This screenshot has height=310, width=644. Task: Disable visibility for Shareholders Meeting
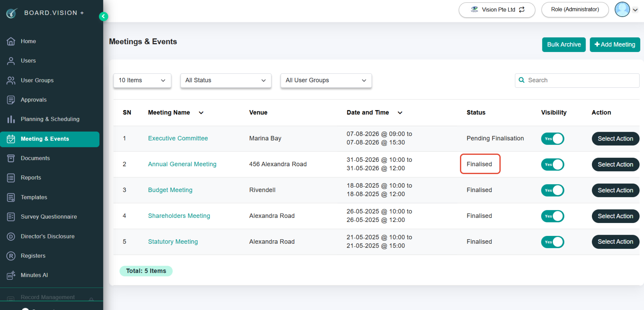[552, 216]
